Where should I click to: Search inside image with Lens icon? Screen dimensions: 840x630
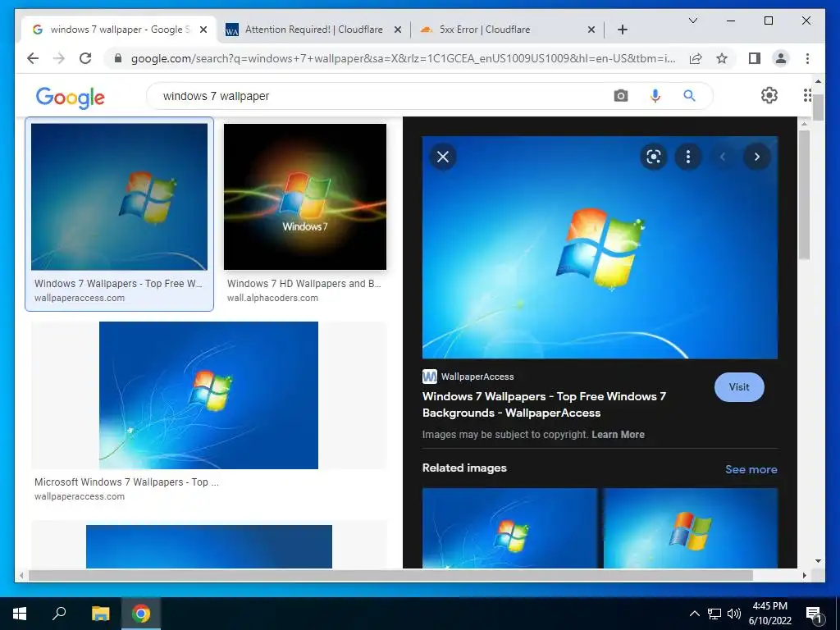(654, 157)
